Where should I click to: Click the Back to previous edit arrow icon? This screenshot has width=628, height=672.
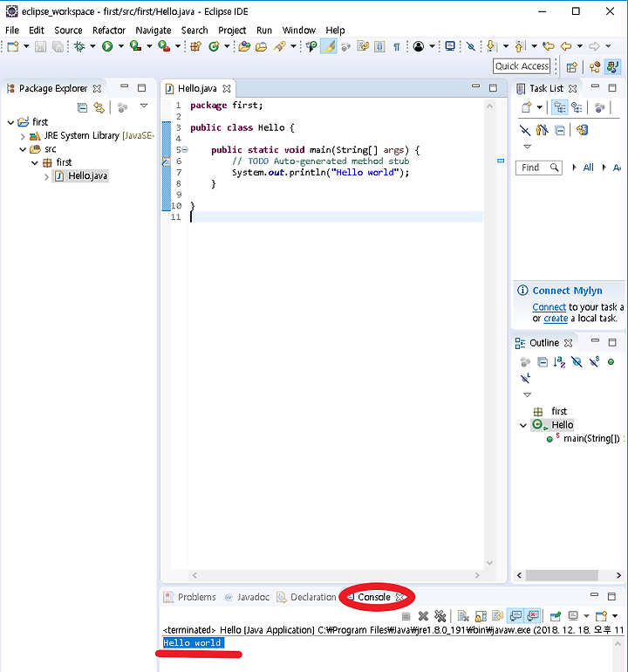pyautogui.click(x=566, y=46)
